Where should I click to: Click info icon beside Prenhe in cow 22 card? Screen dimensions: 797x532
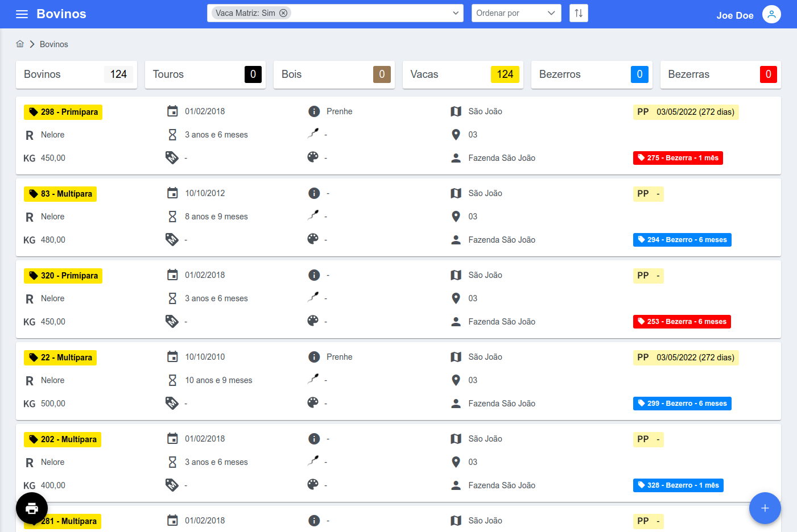point(314,357)
